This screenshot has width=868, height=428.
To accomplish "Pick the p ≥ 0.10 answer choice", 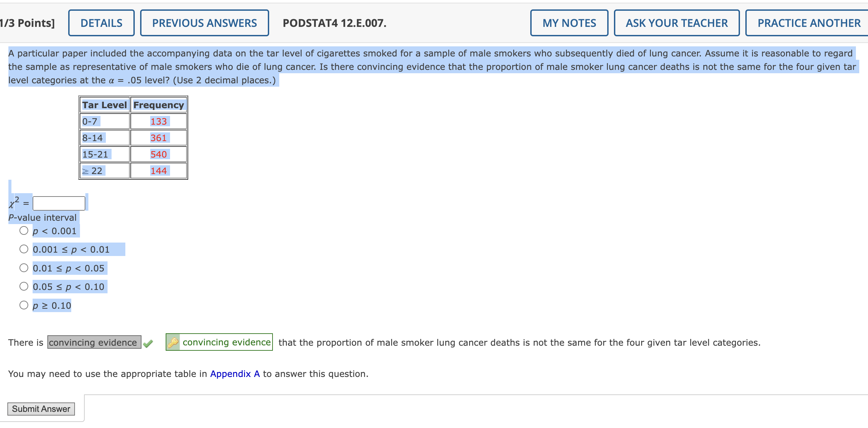I will (23, 305).
